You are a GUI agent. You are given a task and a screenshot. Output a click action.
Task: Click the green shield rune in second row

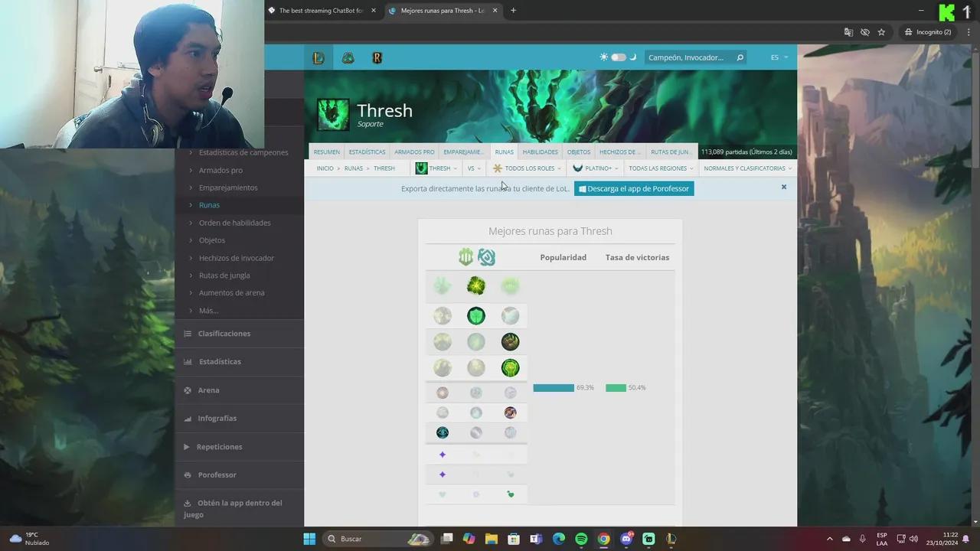pos(476,315)
